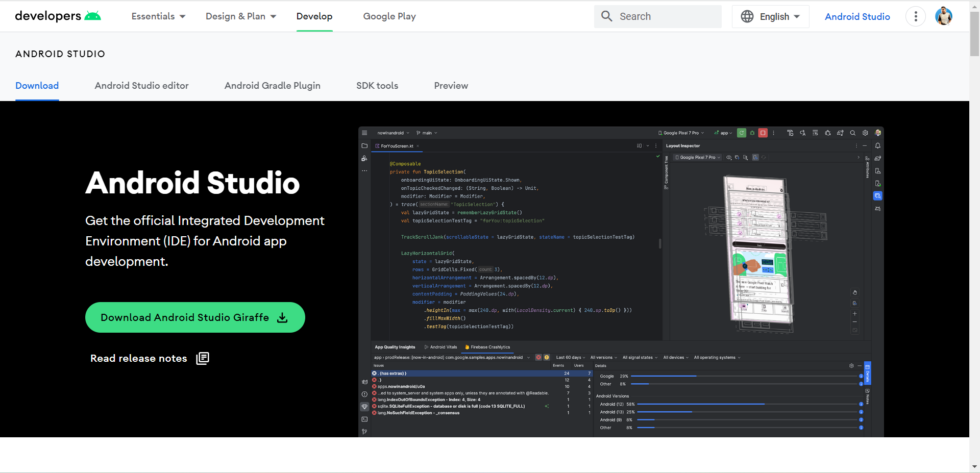
Task: Open the user account avatar
Action: point(944,16)
